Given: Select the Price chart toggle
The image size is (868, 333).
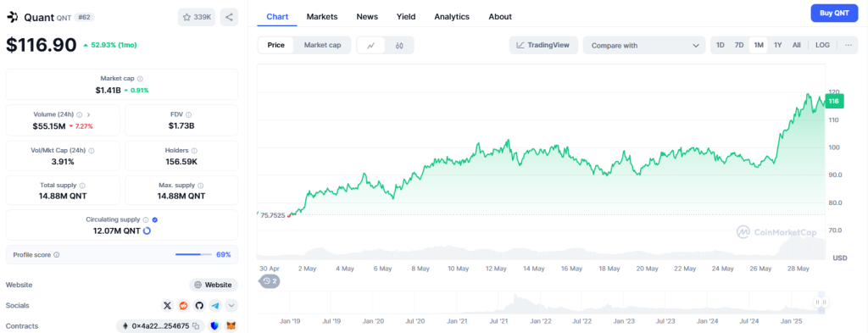Looking at the screenshot, I should tap(276, 46).
